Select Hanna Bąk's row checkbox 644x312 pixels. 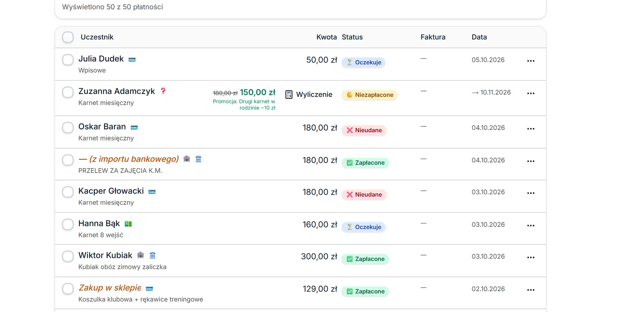point(68,224)
